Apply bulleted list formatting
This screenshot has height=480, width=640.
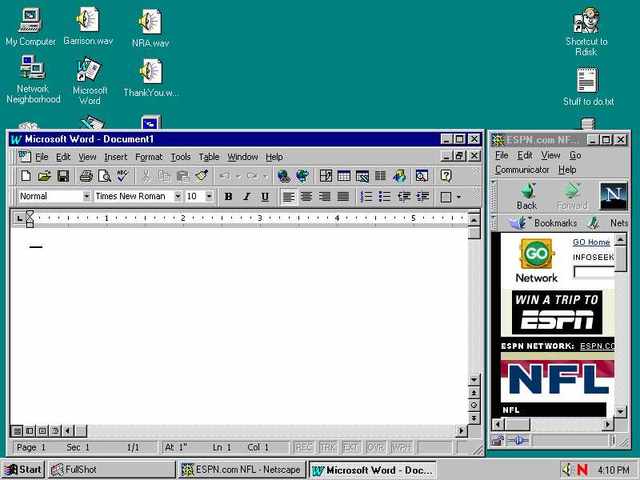pyautogui.click(x=384, y=197)
